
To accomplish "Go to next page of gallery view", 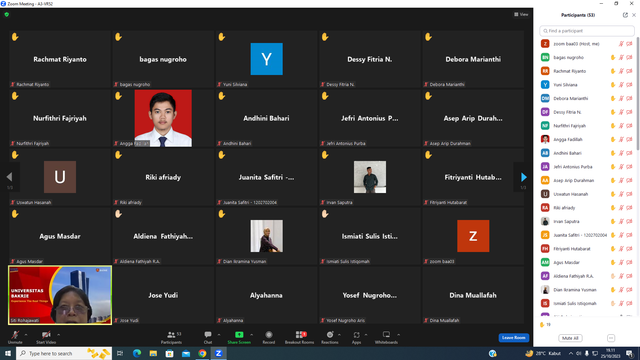I will tap(524, 177).
